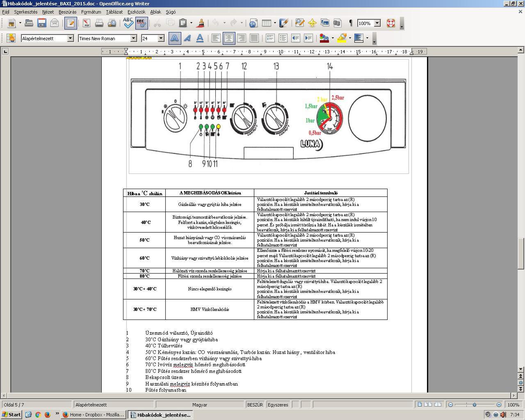
Task: Open Data Sources
Action: click(338, 23)
